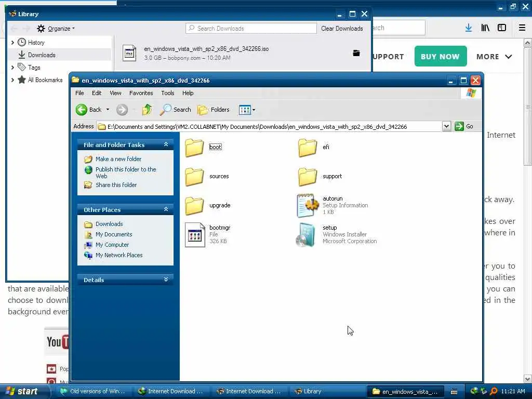Screen dimensions: 532x399
Task: Select the bootmgr file icon
Action: point(195,235)
